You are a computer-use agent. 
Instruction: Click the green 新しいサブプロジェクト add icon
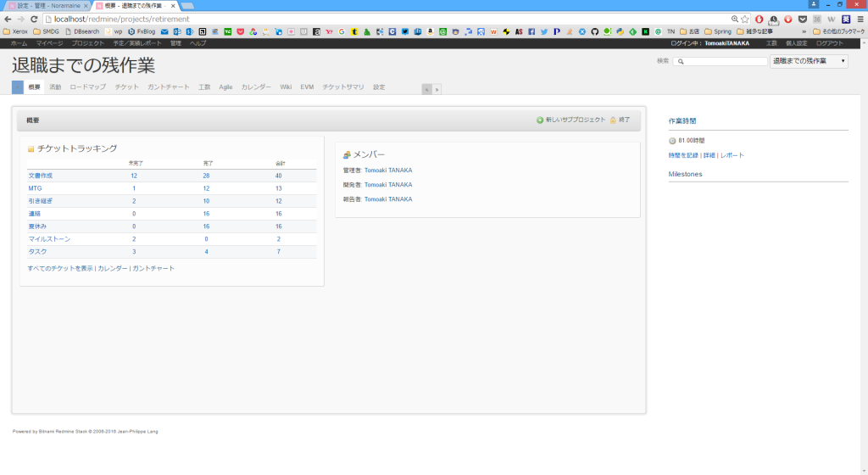pos(540,120)
